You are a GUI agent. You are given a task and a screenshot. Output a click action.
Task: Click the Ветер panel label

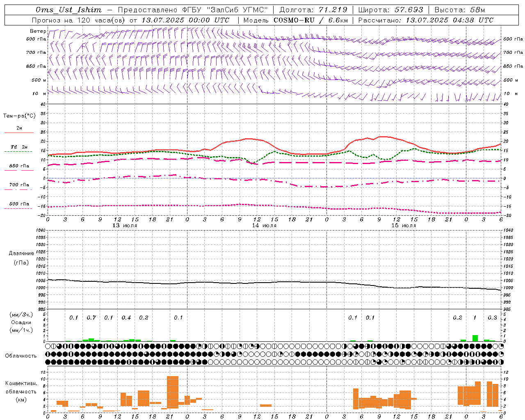click(x=38, y=31)
